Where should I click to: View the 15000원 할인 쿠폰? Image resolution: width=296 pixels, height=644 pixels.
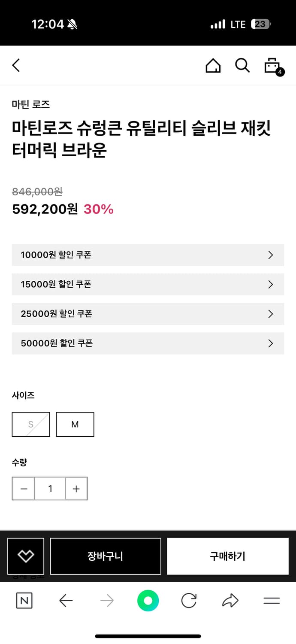pyautogui.click(x=148, y=284)
